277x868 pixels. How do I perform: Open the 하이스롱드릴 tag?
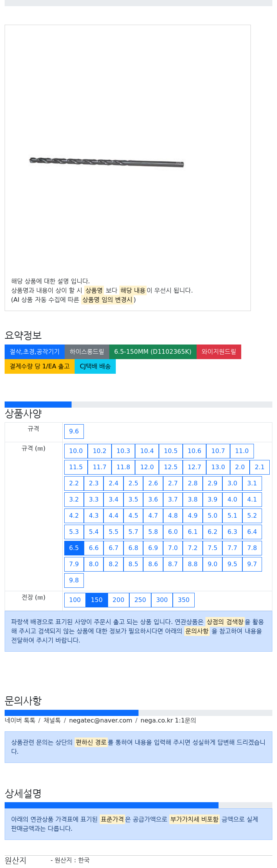point(87,351)
